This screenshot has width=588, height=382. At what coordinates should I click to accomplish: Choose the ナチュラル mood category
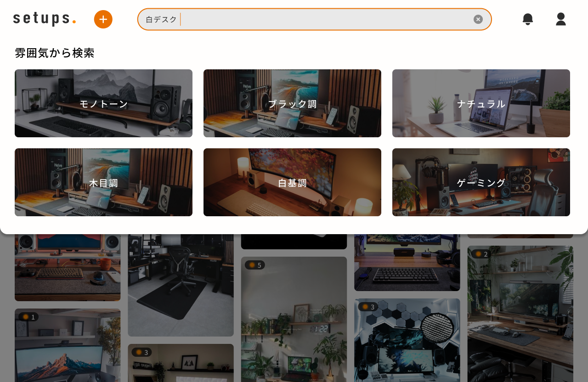(x=481, y=103)
